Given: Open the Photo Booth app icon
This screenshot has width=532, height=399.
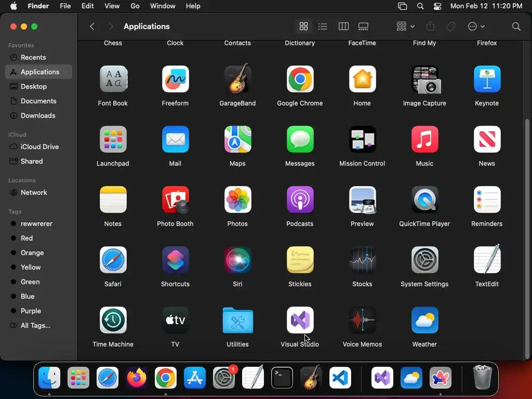Looking at the screenshot, I should 176,199.
